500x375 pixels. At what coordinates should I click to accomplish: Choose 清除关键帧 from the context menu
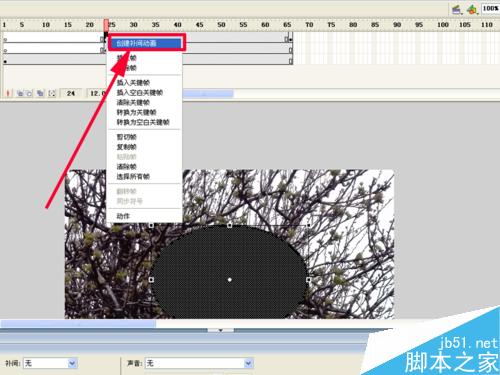[x=133, y=102]
